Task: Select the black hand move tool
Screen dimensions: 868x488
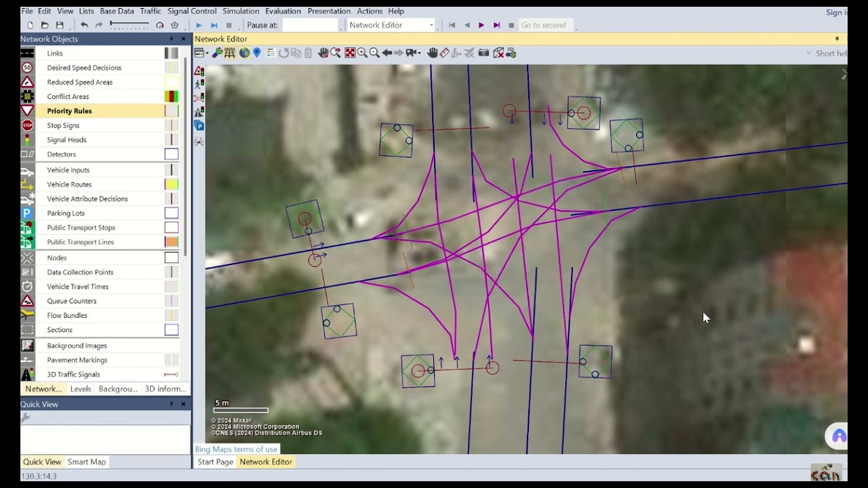Action: (x=432, y=53)
